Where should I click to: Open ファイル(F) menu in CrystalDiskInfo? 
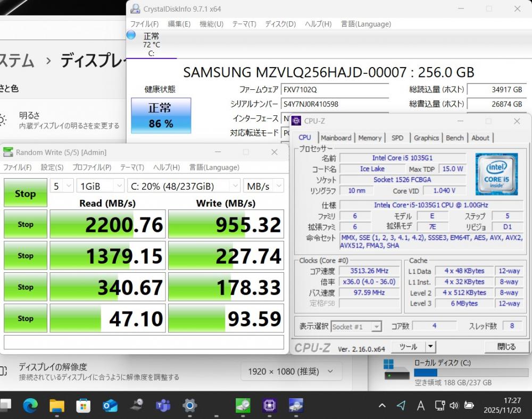click(x=145, y=24)
